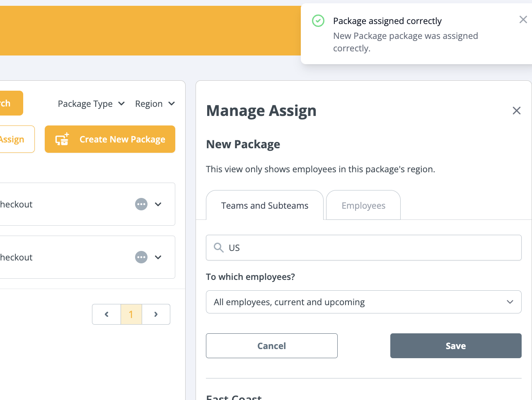Close the Manage Assign panel
Screen dimensions: 532x400
(516, 111)
